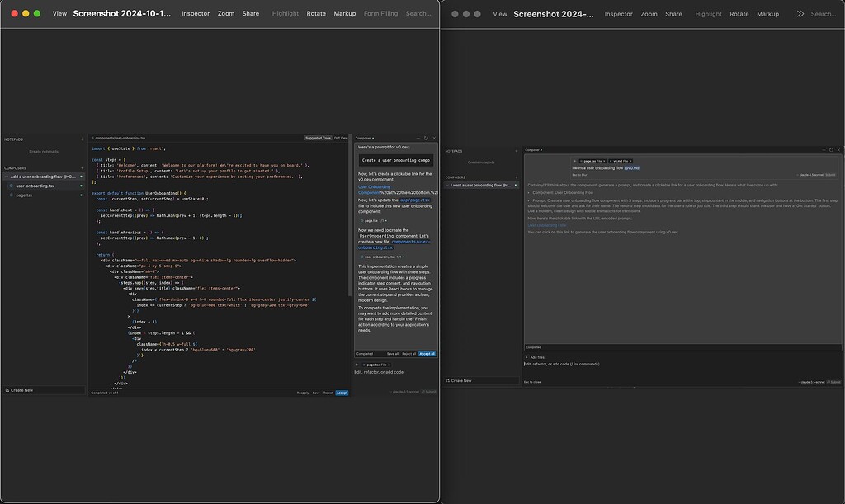Open the Markup toolbar icon in Preview
845x504 pixels.
(x=344, y=13)
